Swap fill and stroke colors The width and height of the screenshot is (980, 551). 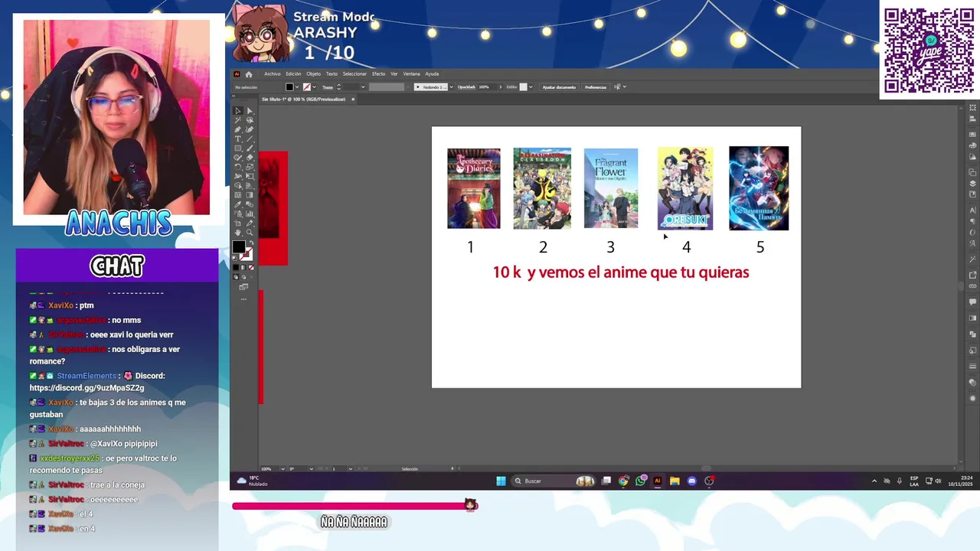click(251, 243)
